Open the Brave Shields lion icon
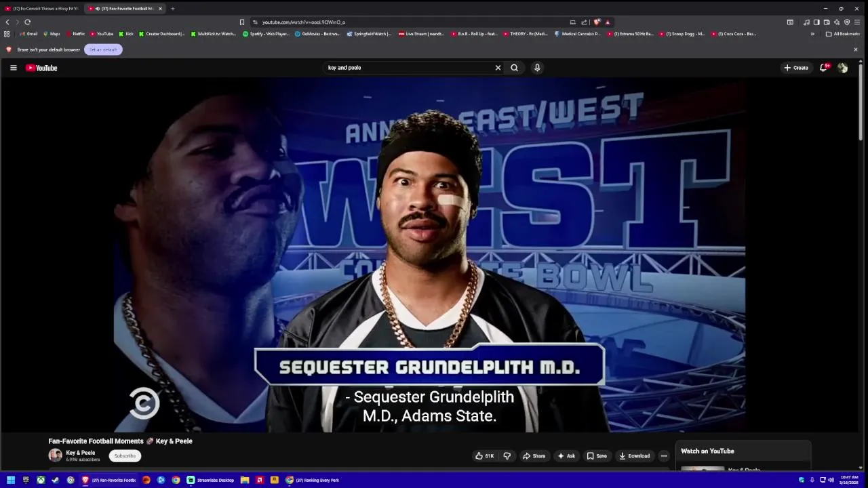The image size is (868, 488). (597, 22)
